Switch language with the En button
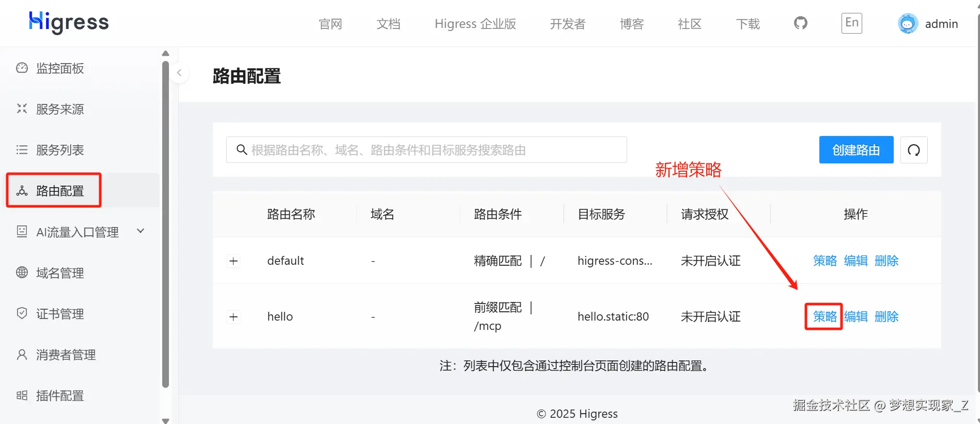980x424 pixels. (x=851, y=23)
